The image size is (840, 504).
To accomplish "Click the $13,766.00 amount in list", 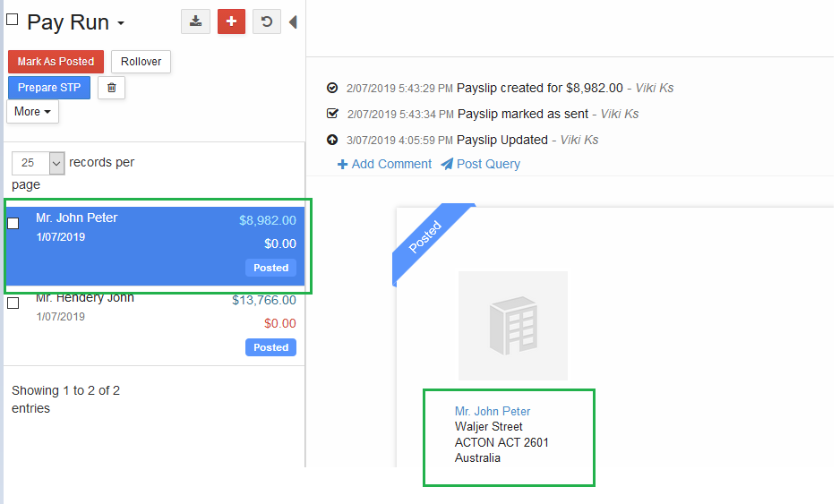I will (x=264, y=301).
